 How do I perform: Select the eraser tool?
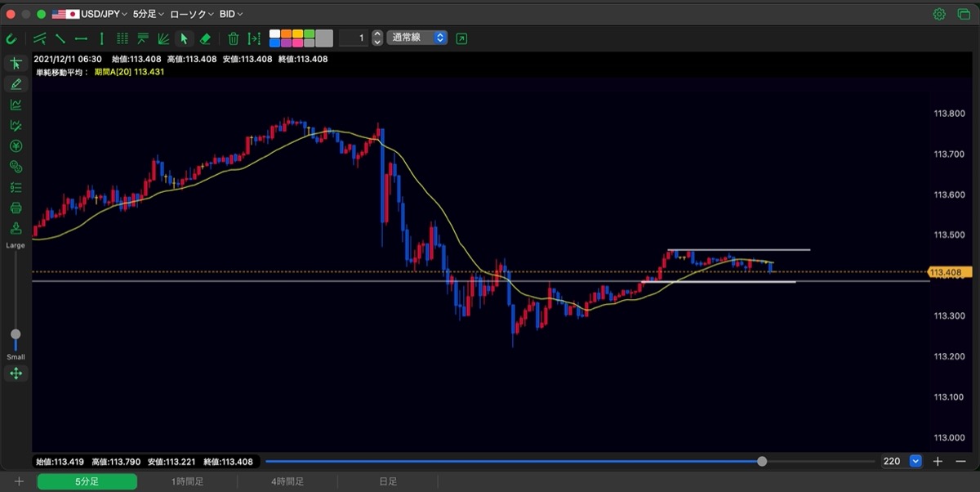pos(206,38)
